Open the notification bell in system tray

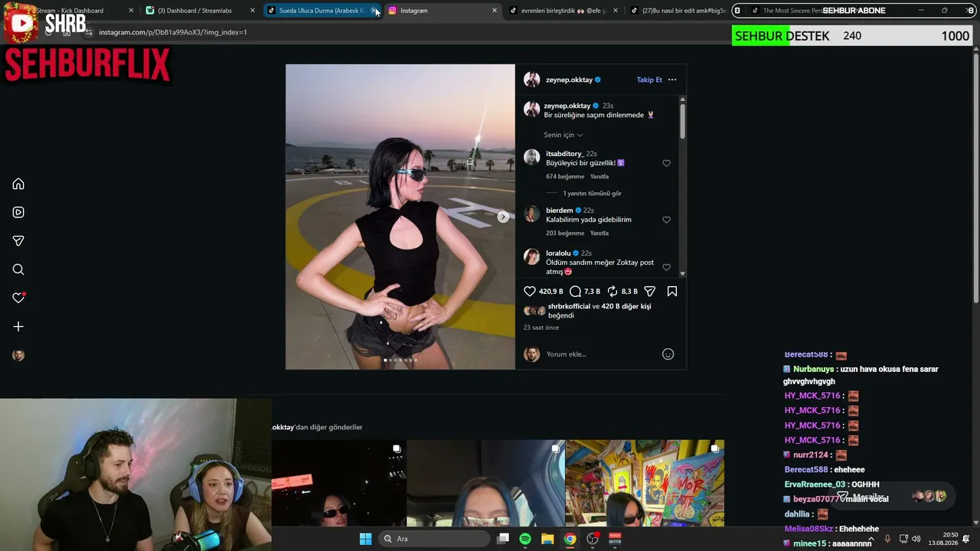point(965,539)
